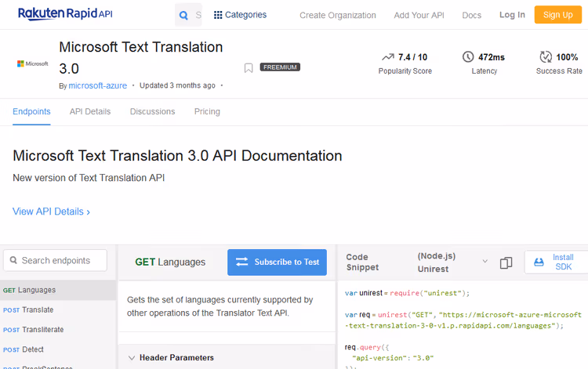Go to Add Your API
Screen dimensions: 588x369
419,16
